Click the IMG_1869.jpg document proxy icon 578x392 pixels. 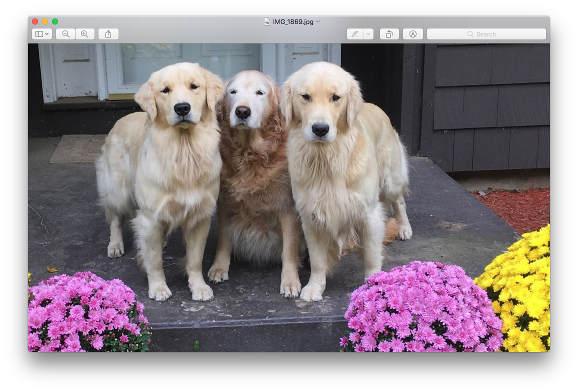click(267, 22)
